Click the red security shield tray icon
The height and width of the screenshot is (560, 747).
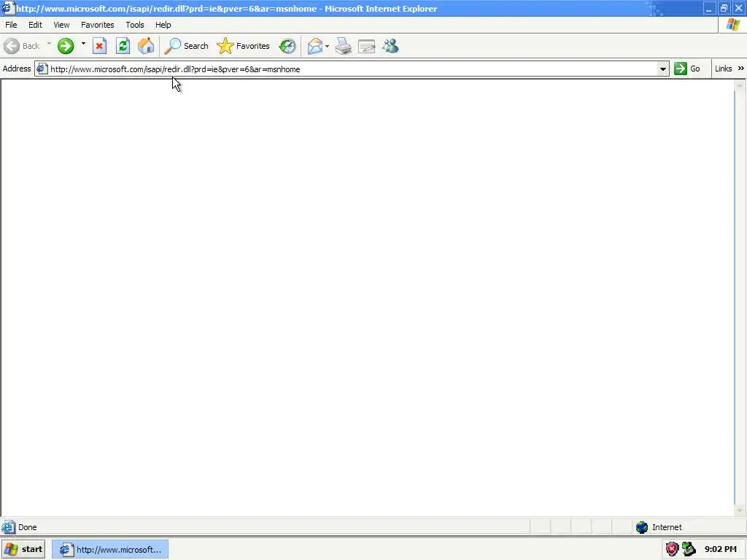pyautogui.click(x=672, y=549)
